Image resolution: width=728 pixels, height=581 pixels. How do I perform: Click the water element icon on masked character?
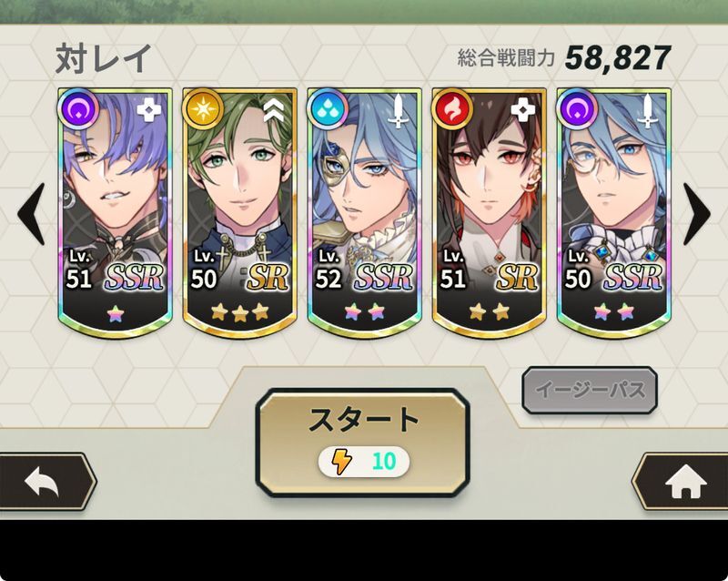click(328, 109)
